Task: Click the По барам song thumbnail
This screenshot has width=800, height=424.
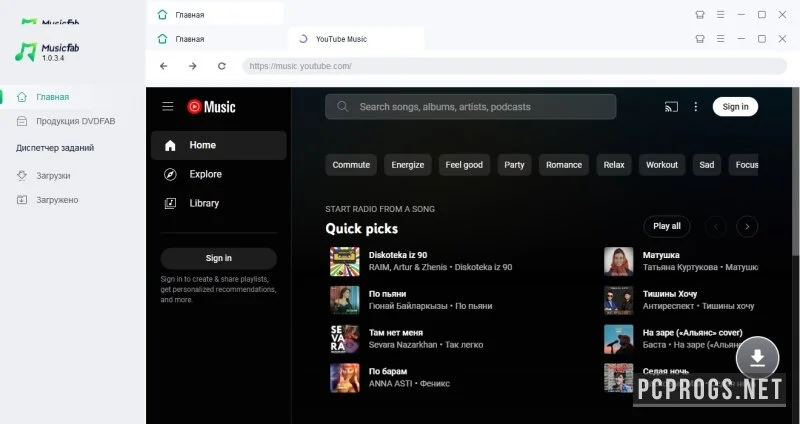Action: [345, 378]
